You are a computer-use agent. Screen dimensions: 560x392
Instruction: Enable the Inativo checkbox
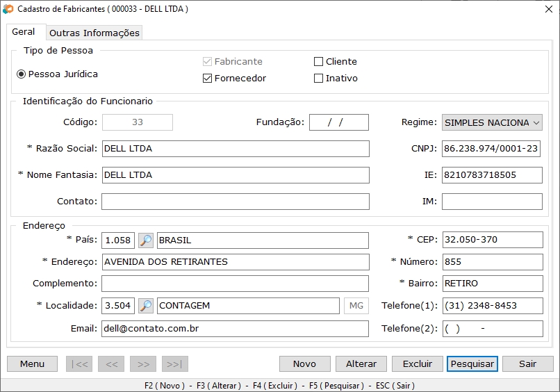319,79
